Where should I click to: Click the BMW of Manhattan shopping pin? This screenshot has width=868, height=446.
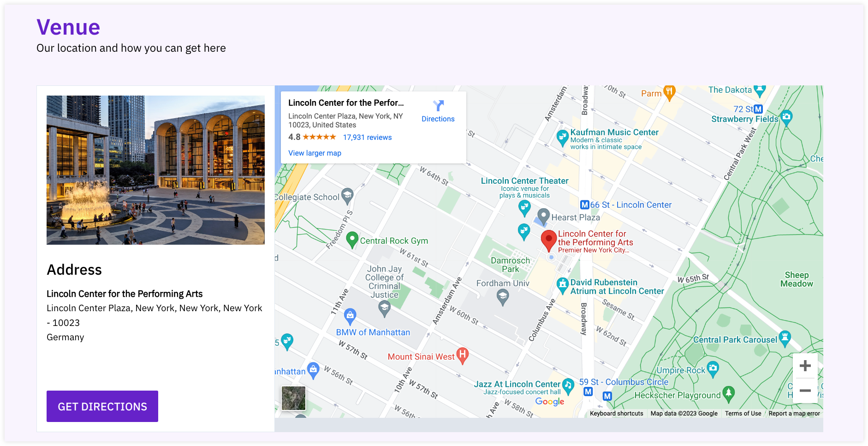coord(350,316)
